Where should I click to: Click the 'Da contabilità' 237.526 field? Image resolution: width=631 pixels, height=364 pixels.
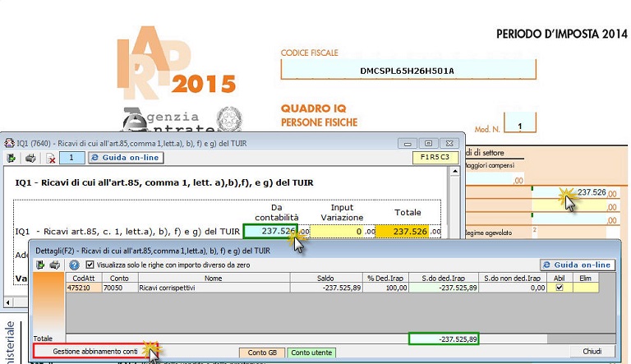coord(269,232)
